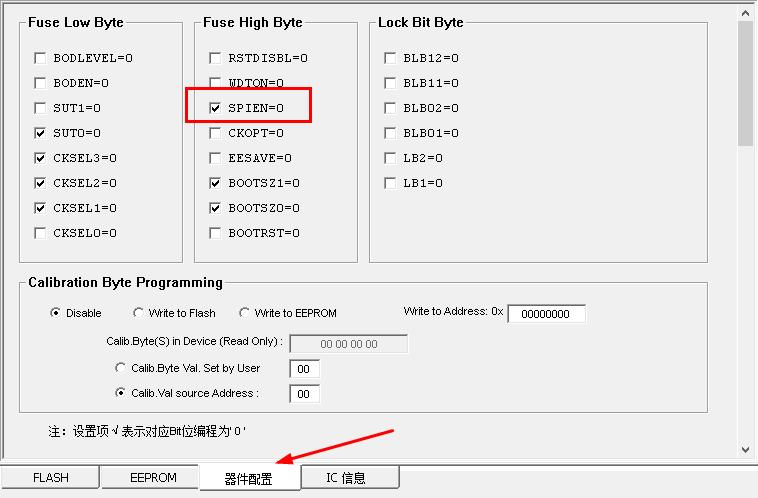Screen dimensions: 758x498
Task: Enable the BOOTRST=0 checkbox
Action: click(216, 233)
